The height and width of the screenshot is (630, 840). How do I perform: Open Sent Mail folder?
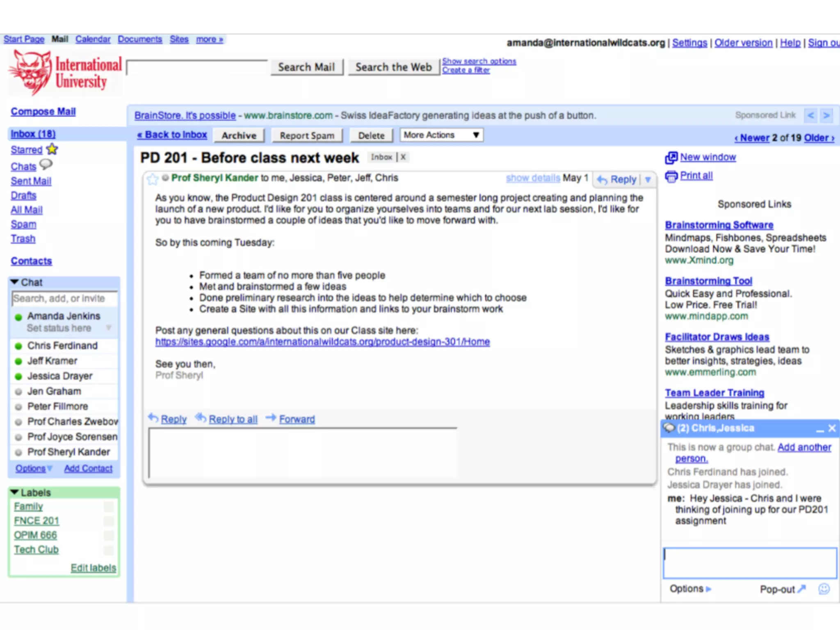point(31,181)
